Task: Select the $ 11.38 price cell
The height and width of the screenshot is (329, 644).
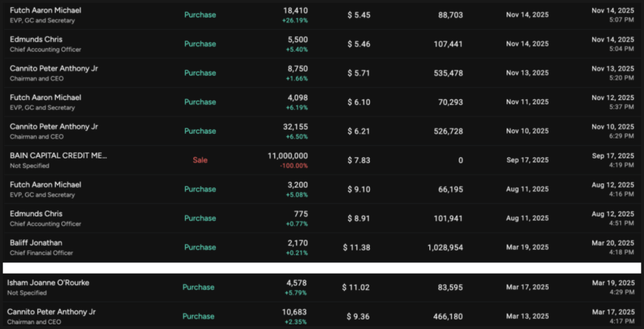Action: (x=356, y=247)
